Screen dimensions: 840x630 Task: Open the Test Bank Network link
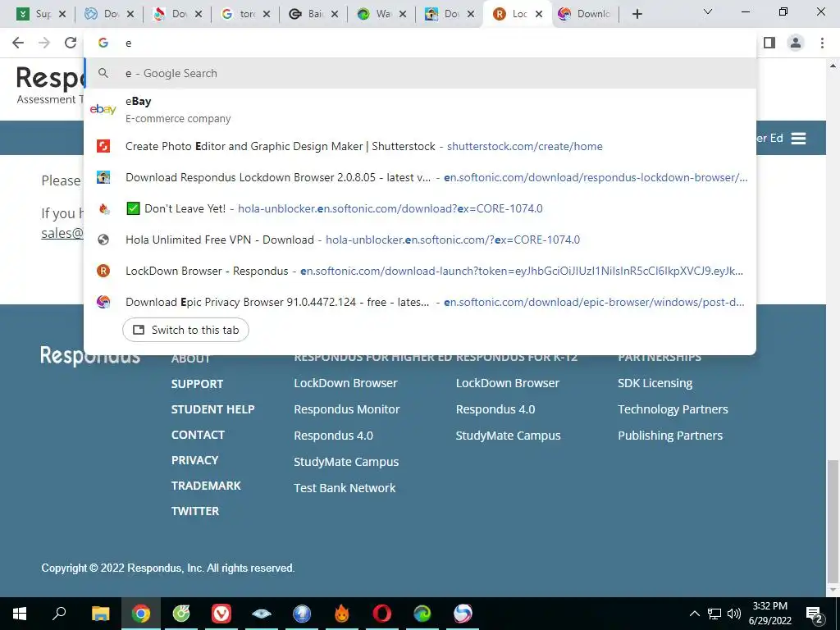[x=345, y=488]
